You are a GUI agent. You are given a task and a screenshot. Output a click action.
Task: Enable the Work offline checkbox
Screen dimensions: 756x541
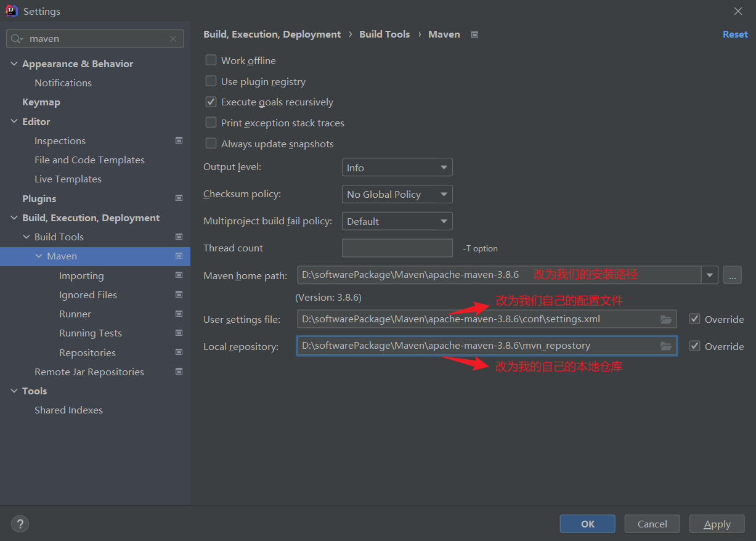coord(211,60)
